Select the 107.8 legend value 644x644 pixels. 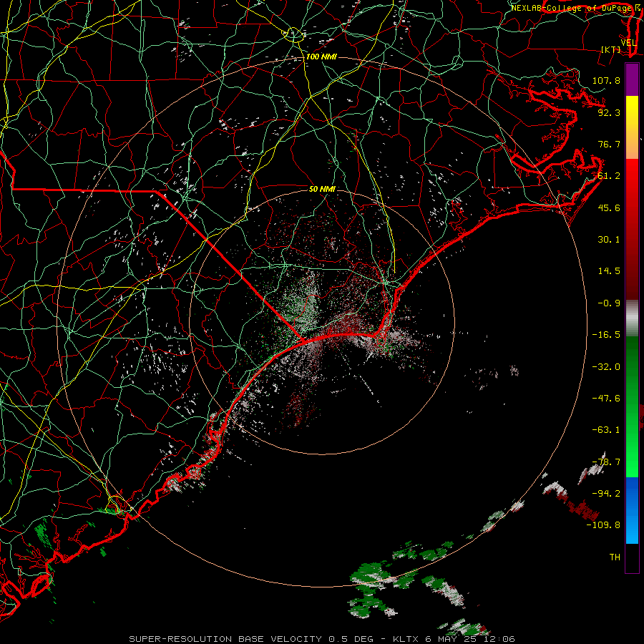pos(606,80)
